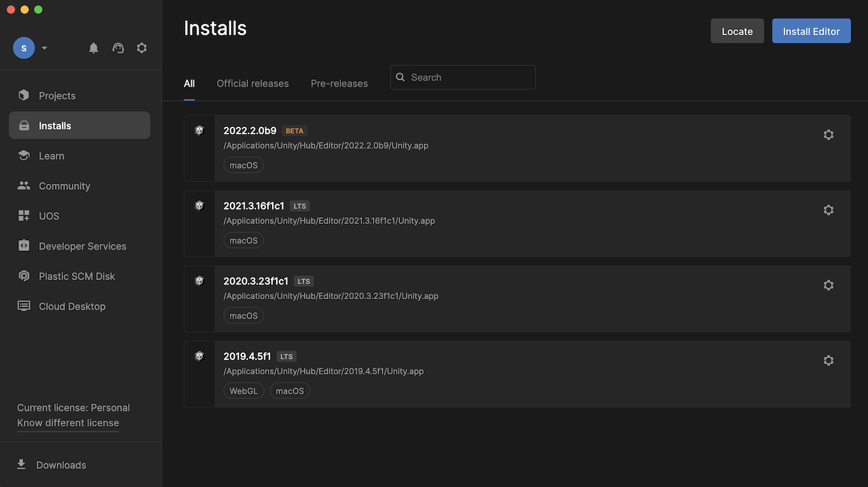
Task: Click LTS badge next to 2019.4.5f1
Action: pos(287,357)
